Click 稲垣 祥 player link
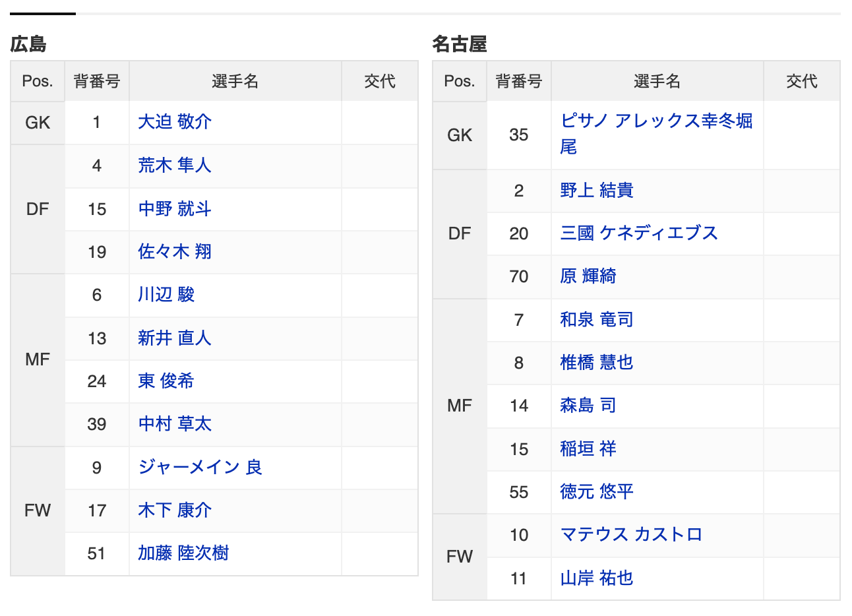The height and width of the screenshot is (616, 852). coord(588,449)
